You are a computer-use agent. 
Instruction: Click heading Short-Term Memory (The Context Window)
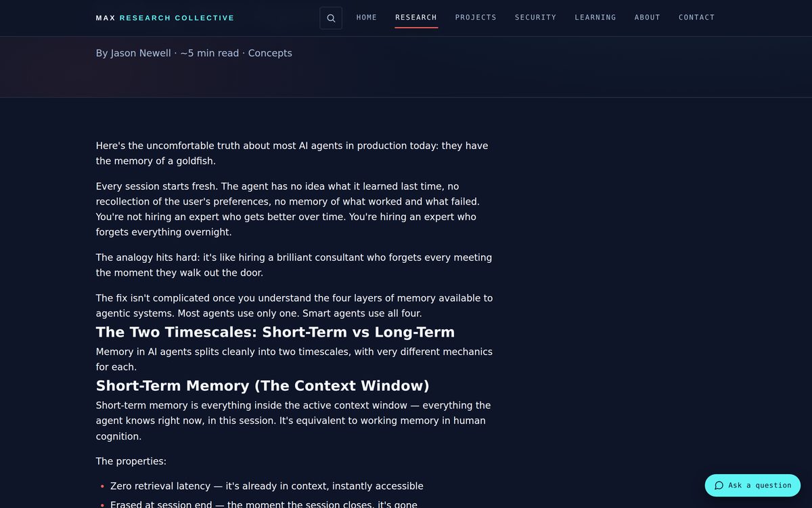click(263, 385)
